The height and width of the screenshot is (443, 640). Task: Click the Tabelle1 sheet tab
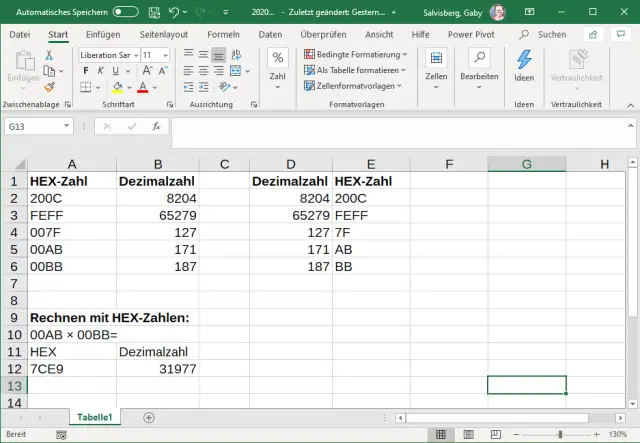[x=96, y=417]
